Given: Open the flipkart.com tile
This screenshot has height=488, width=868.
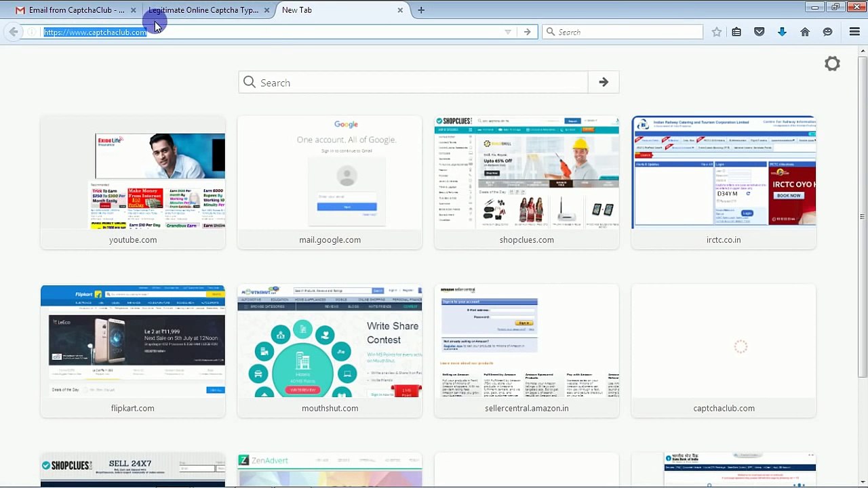Looking at the screenshot, I should point(133,351).
